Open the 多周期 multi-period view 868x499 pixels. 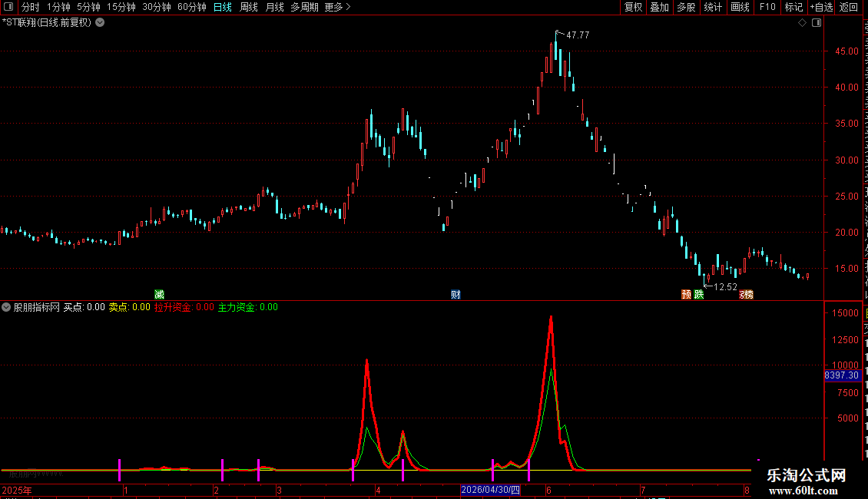coord(304,7)
